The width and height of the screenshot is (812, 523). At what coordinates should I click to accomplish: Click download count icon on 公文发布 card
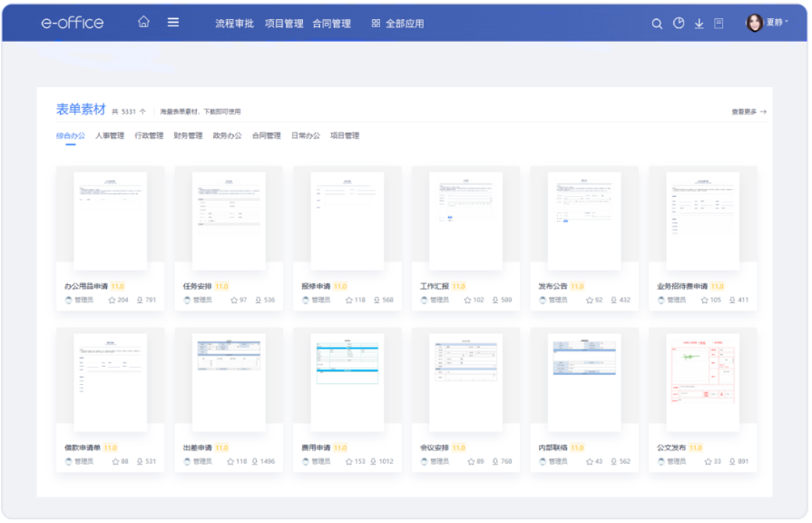[x=732, y=461]
